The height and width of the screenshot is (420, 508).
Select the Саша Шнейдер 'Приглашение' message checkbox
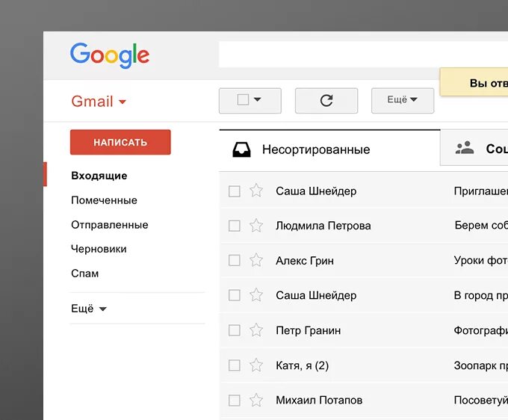click(x=235, y=191)
